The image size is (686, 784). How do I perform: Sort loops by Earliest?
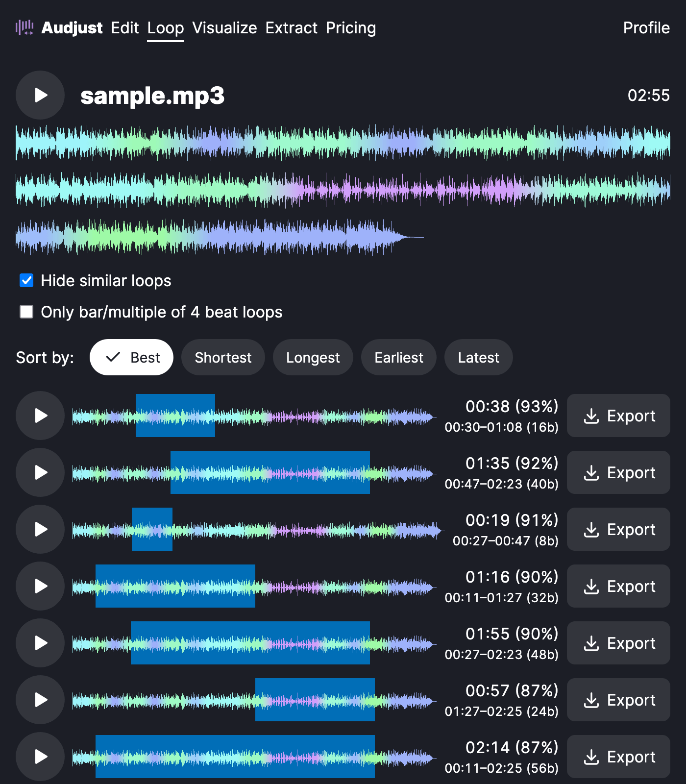[399, 357]
